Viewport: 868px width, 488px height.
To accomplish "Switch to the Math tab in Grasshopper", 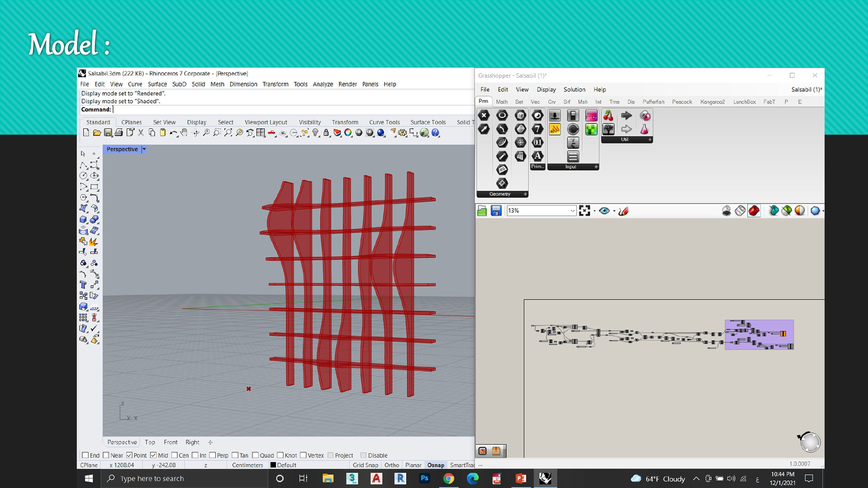I will tap(502, 102).
